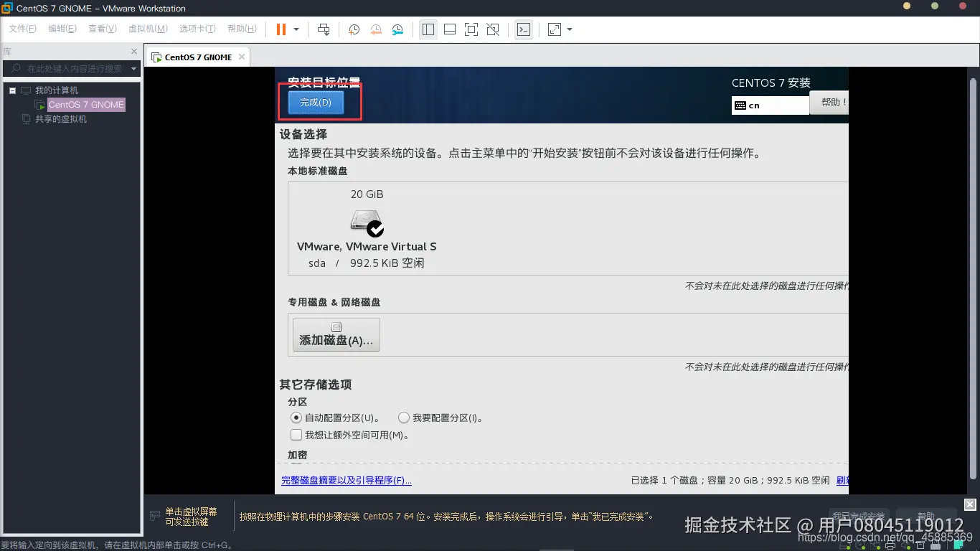Click the 帮助 button in hint bar
Image resolution: width=980 pixels, height=551 pixels.
coord(926,517)
